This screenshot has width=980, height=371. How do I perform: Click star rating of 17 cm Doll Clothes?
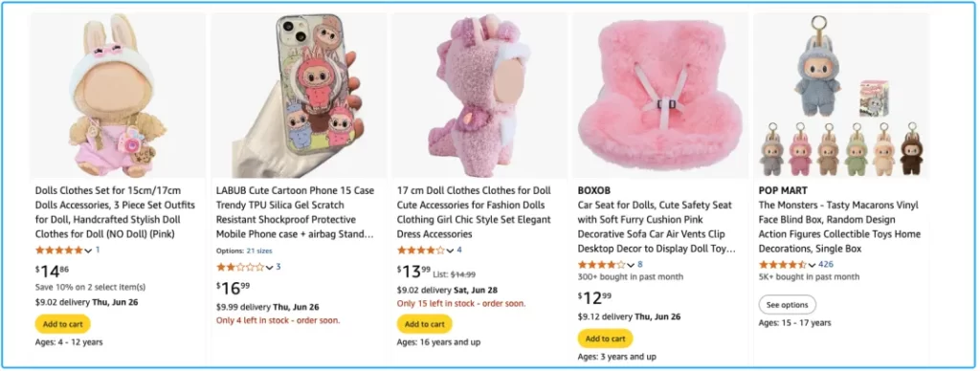coord(421,250)
